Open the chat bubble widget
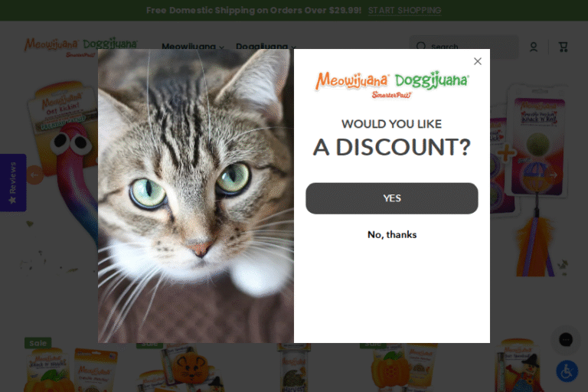Screen dimensions: 588x392 (x=566, y=340)
